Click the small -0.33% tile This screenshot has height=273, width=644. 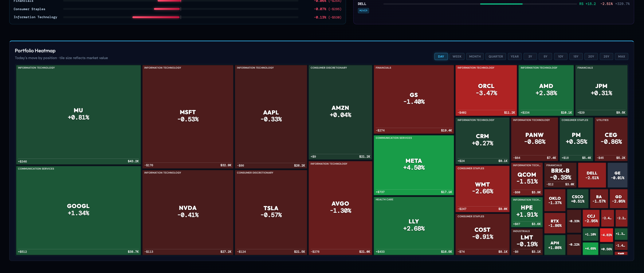[x=574, y=221]
